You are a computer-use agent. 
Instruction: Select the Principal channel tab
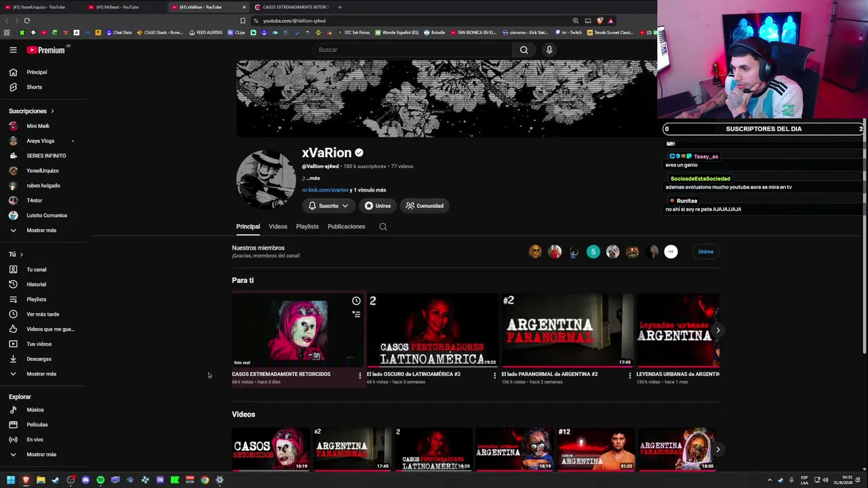pyautogui.click(x=248, y=226)
